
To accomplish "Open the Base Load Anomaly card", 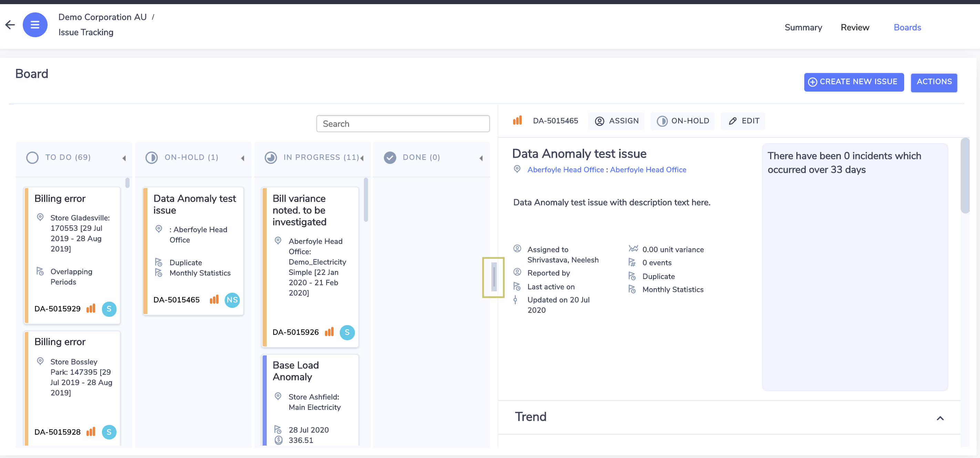I will (x=310, y=400).
